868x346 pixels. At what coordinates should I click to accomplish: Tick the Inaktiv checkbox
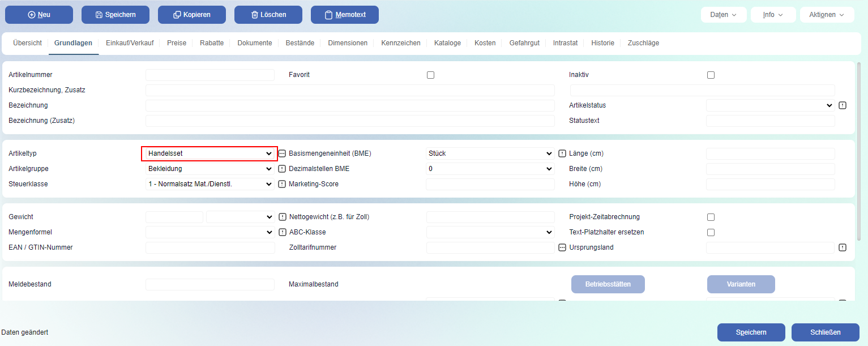[x=711, y=75]
